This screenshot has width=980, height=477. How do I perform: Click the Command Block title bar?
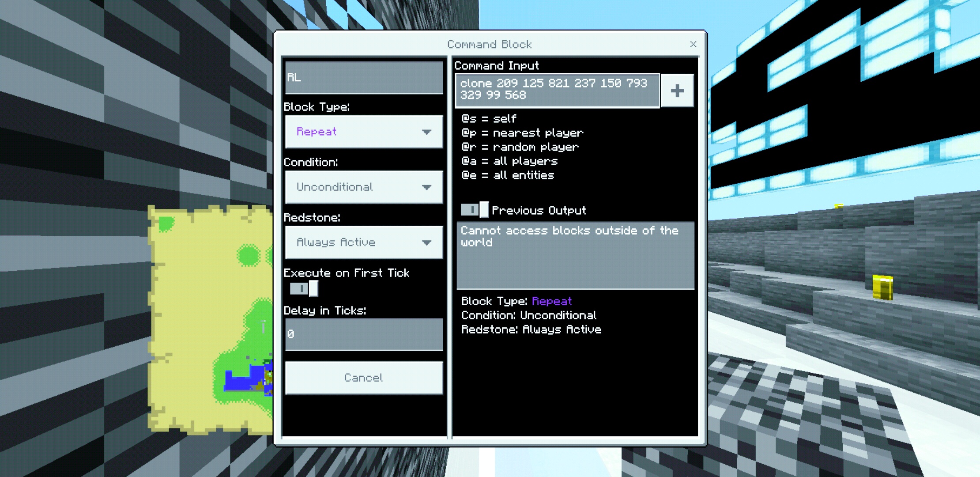489,44
